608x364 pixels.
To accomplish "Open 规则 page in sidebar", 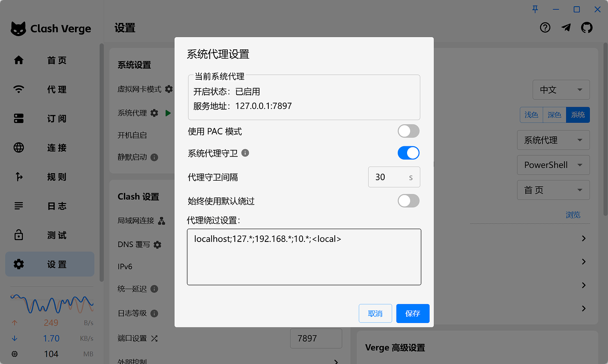I will click(x=50, y=177).
